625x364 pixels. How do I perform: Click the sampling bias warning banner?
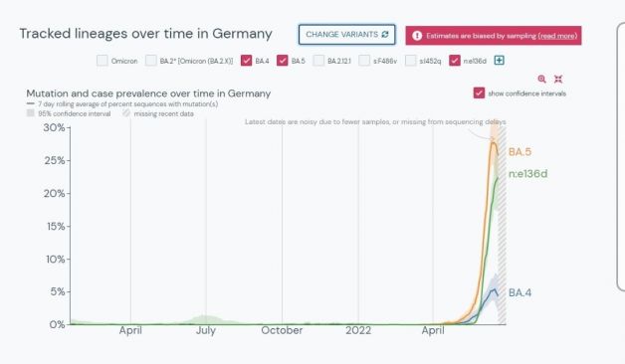(x=494, y=36)
